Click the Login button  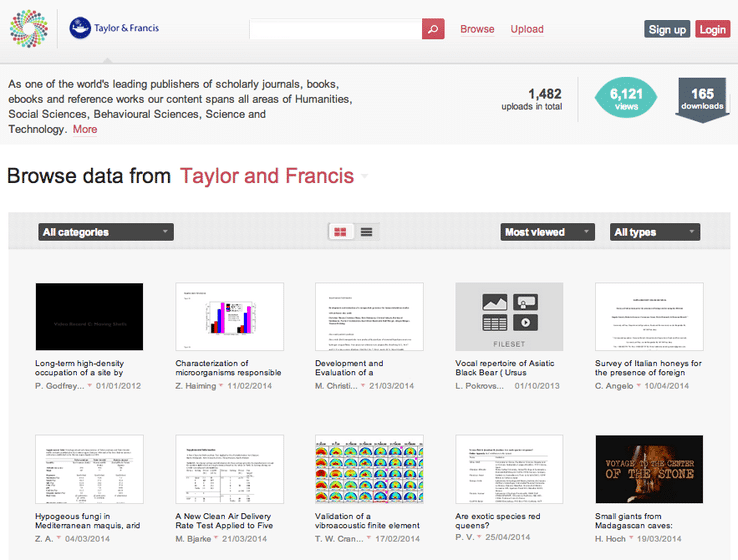coord(712,30)
